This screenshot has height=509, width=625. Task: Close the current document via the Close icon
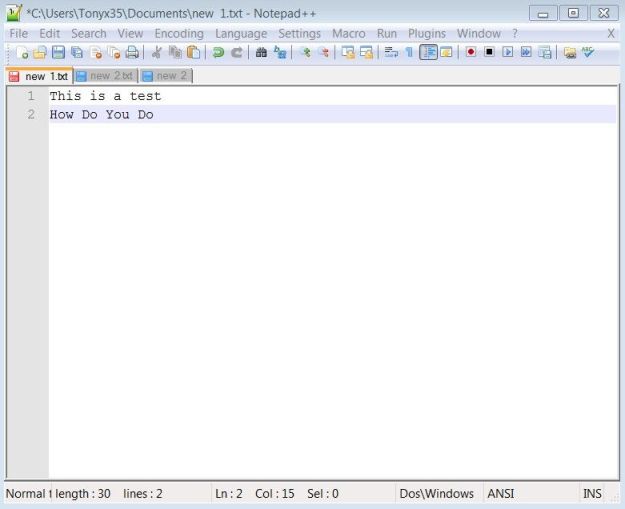[x=96, y=52]
